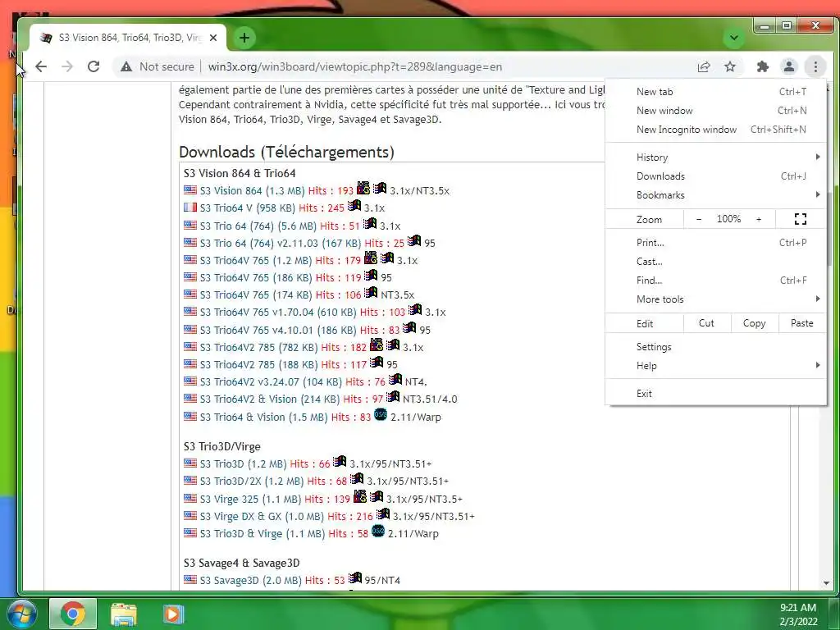This screenshot has height=630, width=840.
Task: Choose Print from the menu
Action: [x=715, y=242]
